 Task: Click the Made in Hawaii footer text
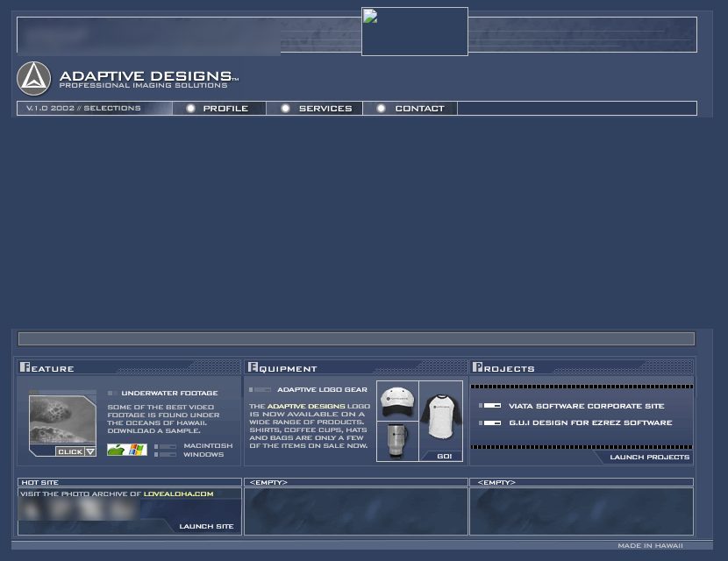coord(650,546)
